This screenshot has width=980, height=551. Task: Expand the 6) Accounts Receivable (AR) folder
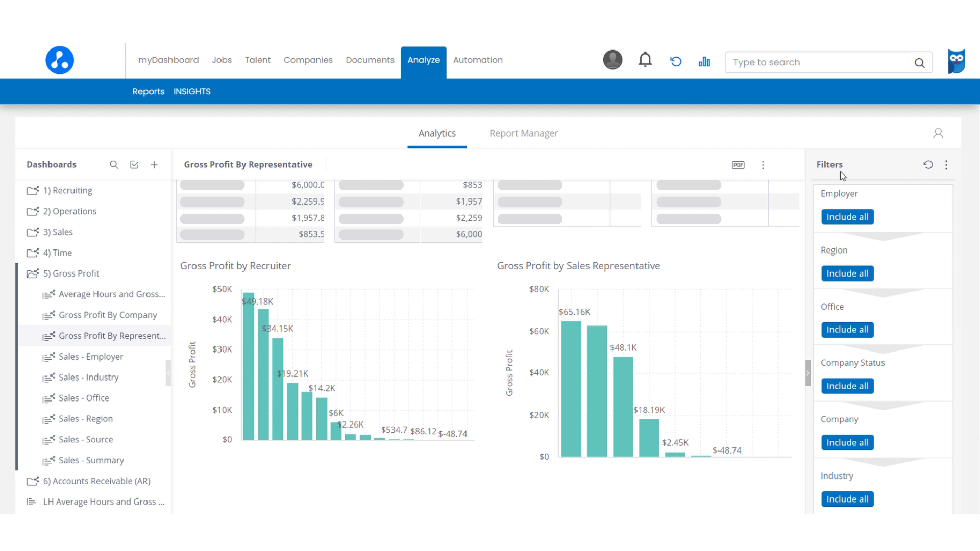click(96, 481)
